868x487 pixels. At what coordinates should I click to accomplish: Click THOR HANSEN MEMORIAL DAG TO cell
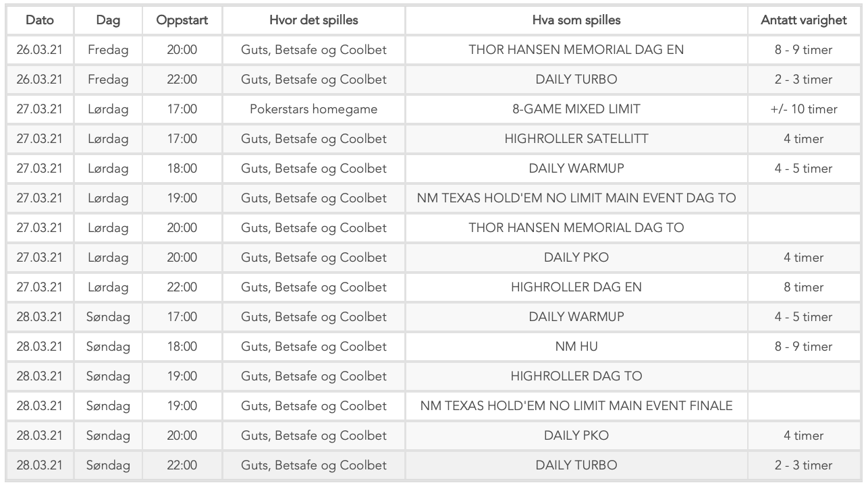[576, 228]
